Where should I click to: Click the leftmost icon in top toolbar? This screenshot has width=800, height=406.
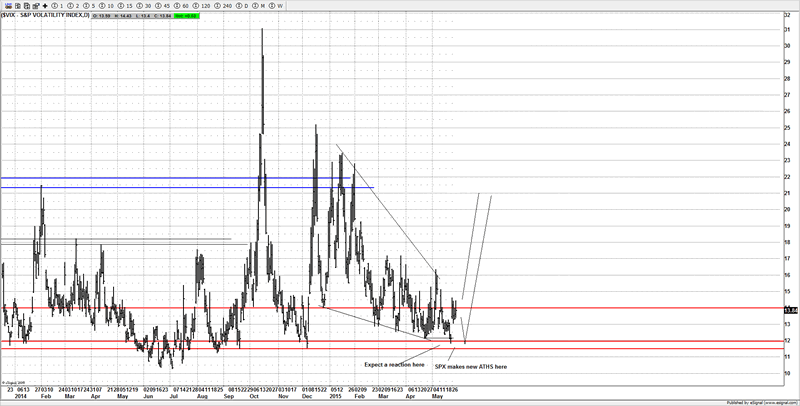[x=7, y=6]
